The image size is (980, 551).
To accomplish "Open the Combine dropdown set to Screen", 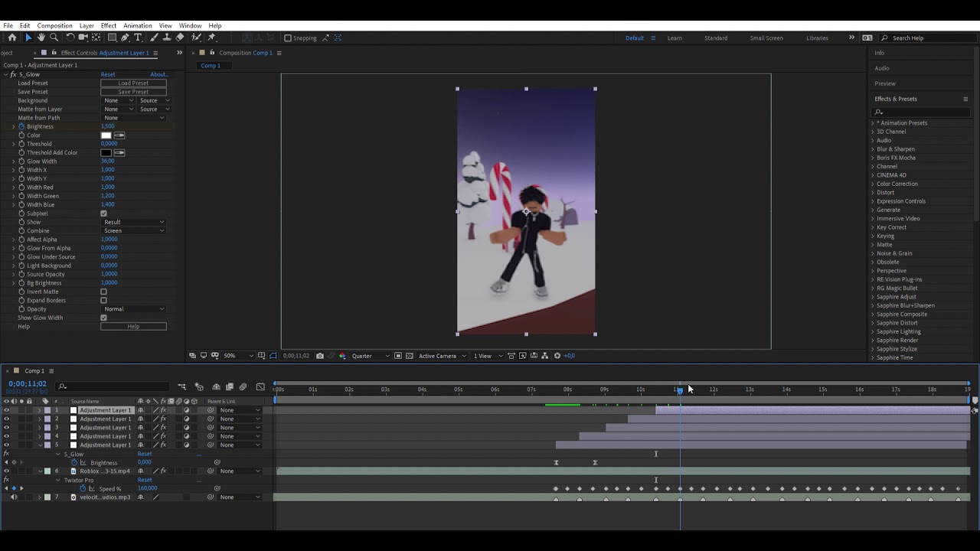I will point(133,230).
